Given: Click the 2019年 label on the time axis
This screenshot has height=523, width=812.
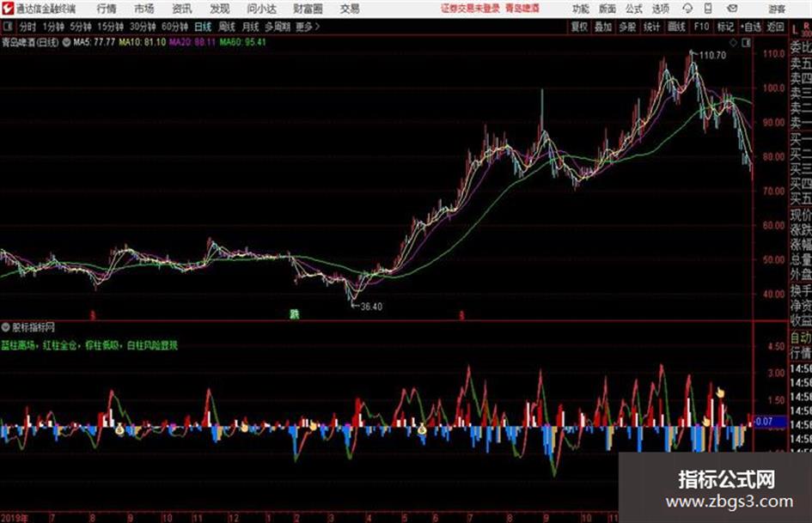Looking at the screenshot, I should click(14, 517).
